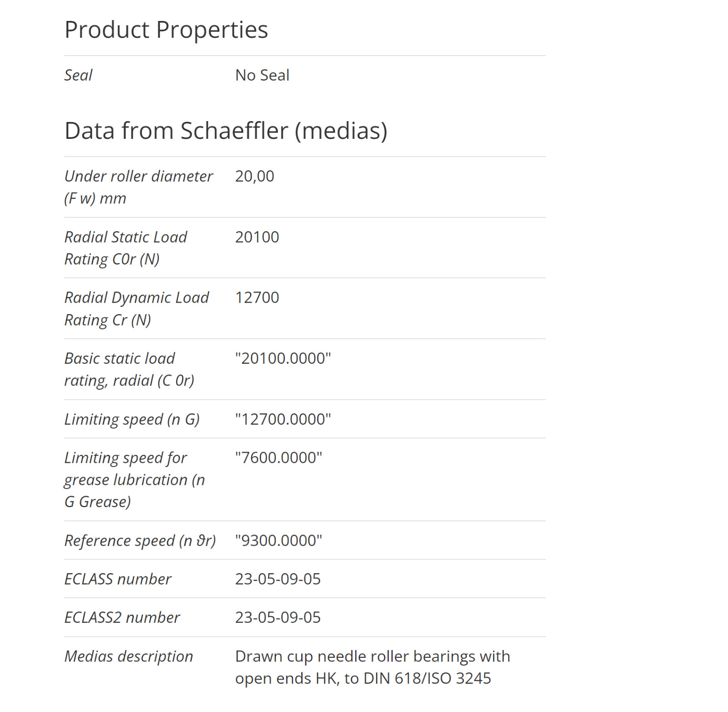Screen dimensions: 728x712
Task: Select the "20100.0000" quoted value
Action: pyautogui.click(x=283, y=358)
